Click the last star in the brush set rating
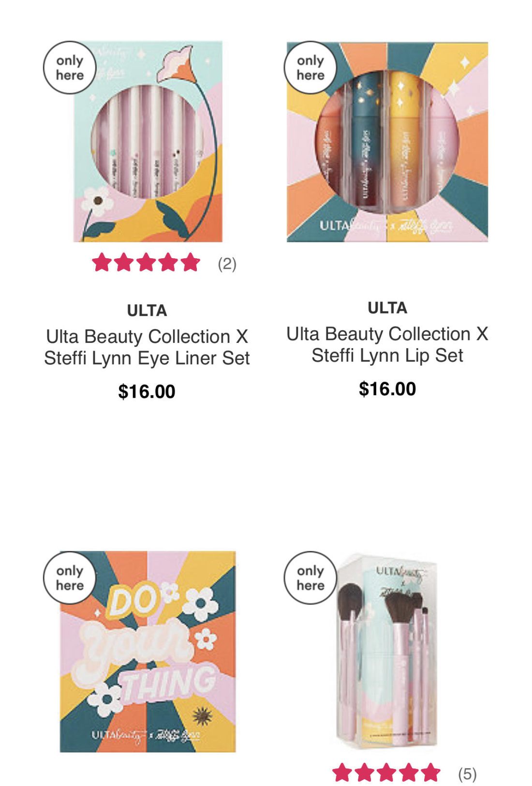This screenshot has width=532, height=786. coord(430,772)
